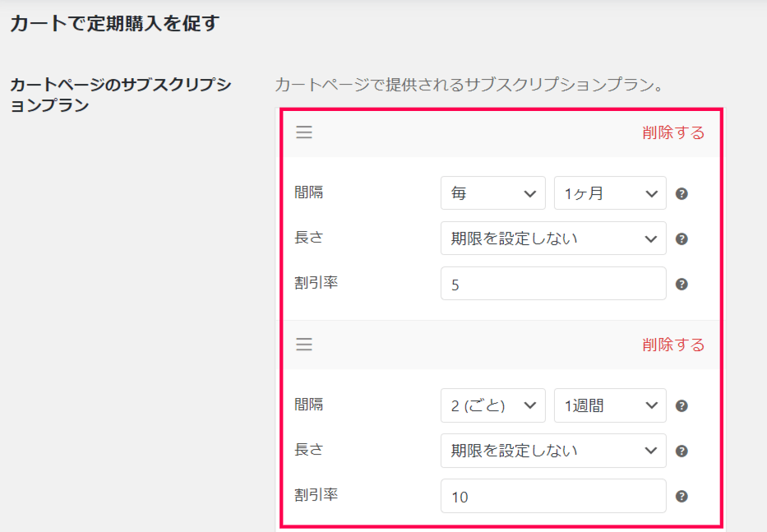Open the 期限を設定しない dropdown in monthly plan
Screen dimensions: 767x532
click(553, 238)
